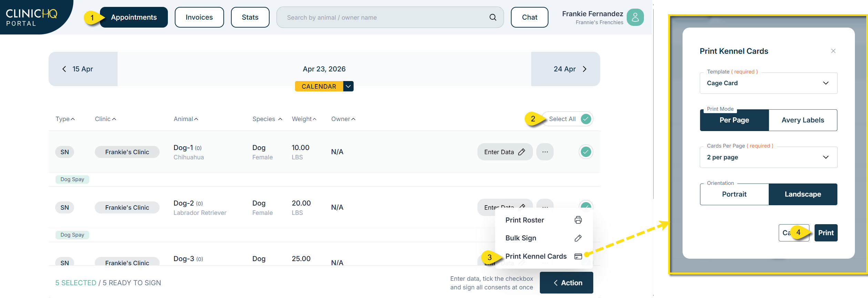Toggle the Select All checkmark
Screen dimensions: 868x298
[x=586, y=119]
